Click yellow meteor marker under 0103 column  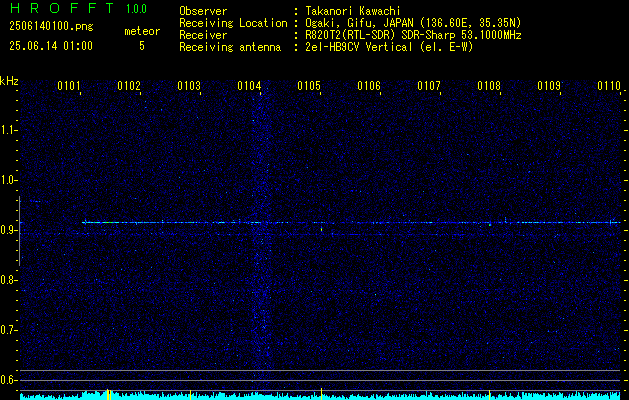[x=191, y=395]
